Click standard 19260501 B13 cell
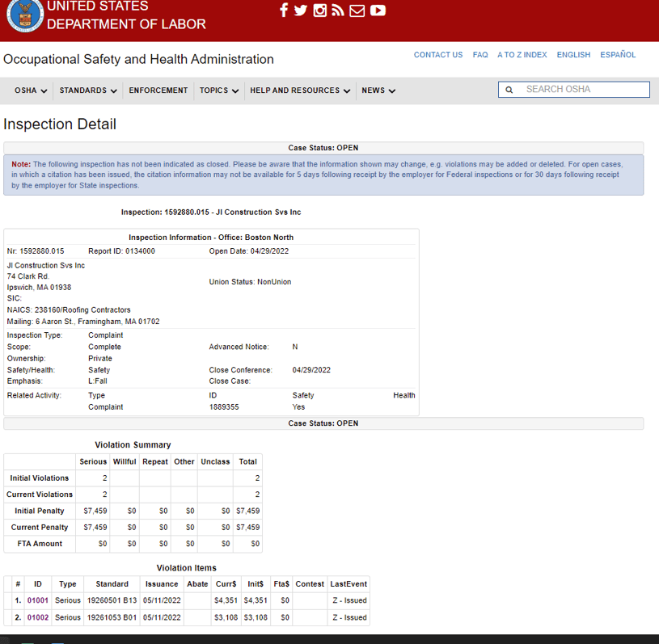Image resolution: width=659 pixels, height=644 pixels. coord(112,600)
